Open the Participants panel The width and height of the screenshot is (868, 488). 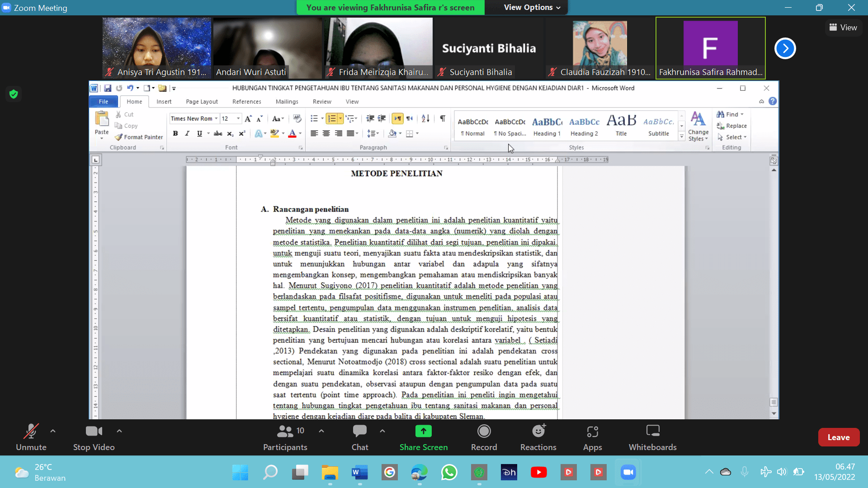click(x=285, y=437)
